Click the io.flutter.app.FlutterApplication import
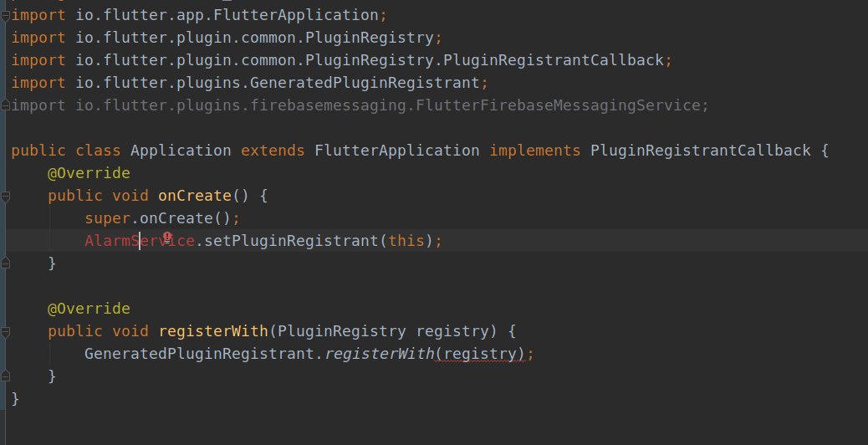The width and height of the screenshot is (868, 445). [199, 15]
